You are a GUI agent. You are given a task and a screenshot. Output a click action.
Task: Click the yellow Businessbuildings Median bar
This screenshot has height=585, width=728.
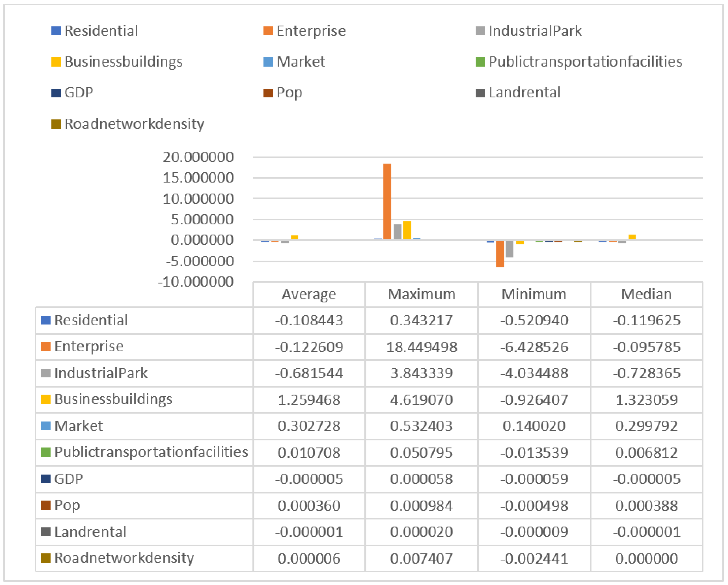point(632,237)
